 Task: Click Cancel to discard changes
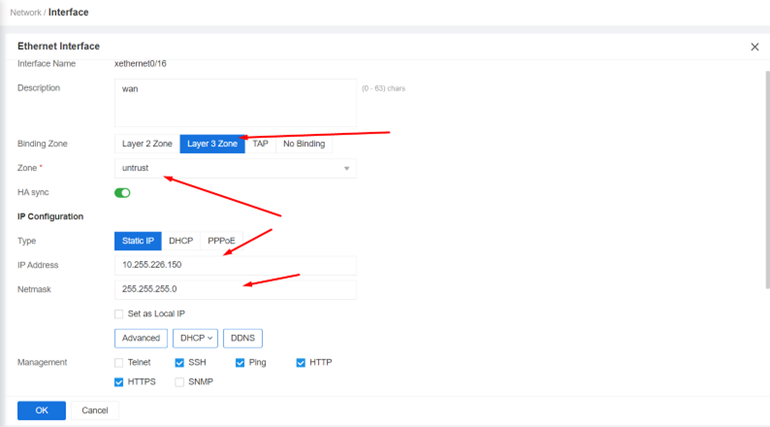click(x=95, y=410)
